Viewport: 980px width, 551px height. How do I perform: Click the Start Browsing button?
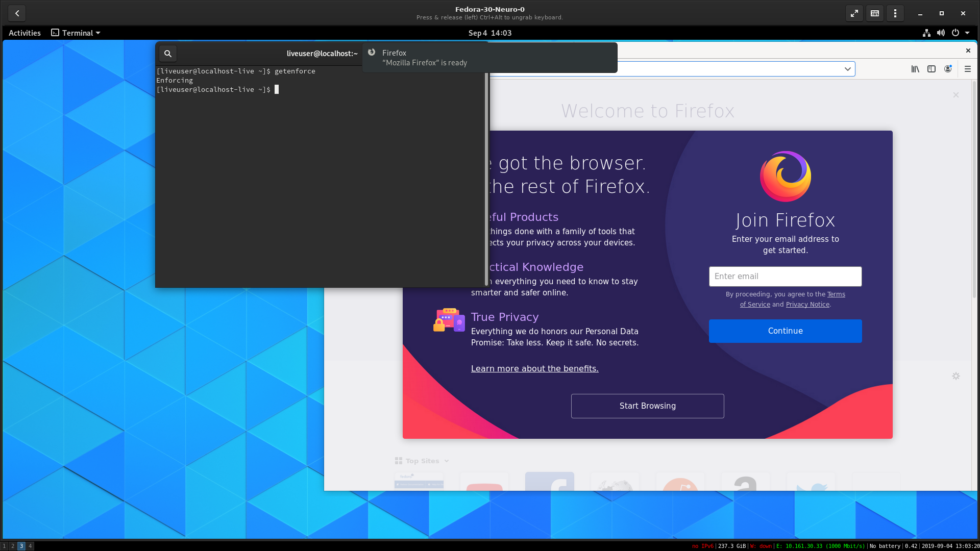click(647, 406)
